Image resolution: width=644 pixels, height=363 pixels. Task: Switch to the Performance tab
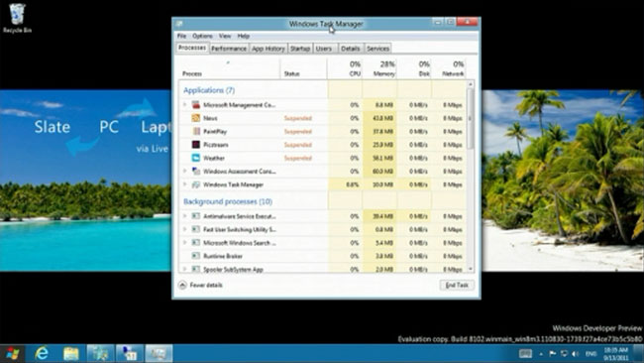tap(229, 49)
